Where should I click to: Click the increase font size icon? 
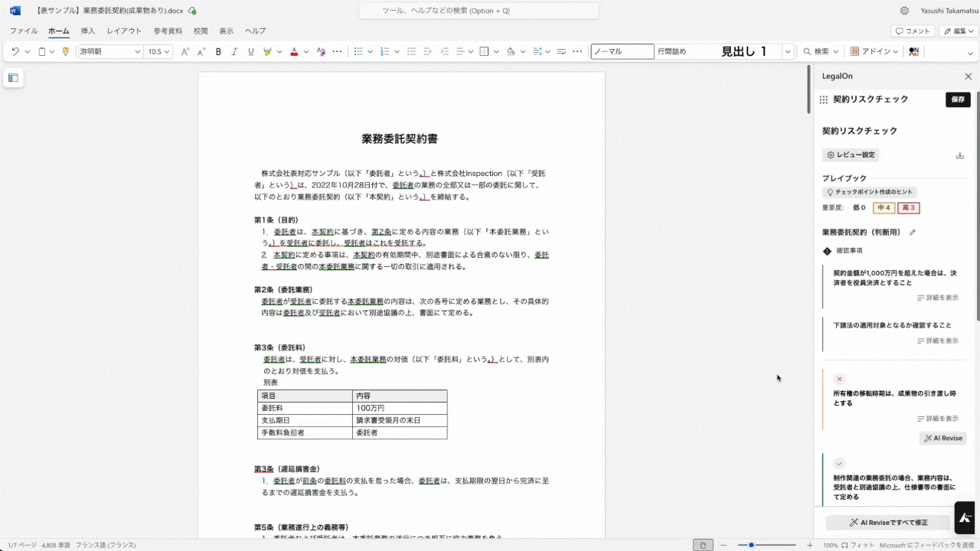(185, 52)
